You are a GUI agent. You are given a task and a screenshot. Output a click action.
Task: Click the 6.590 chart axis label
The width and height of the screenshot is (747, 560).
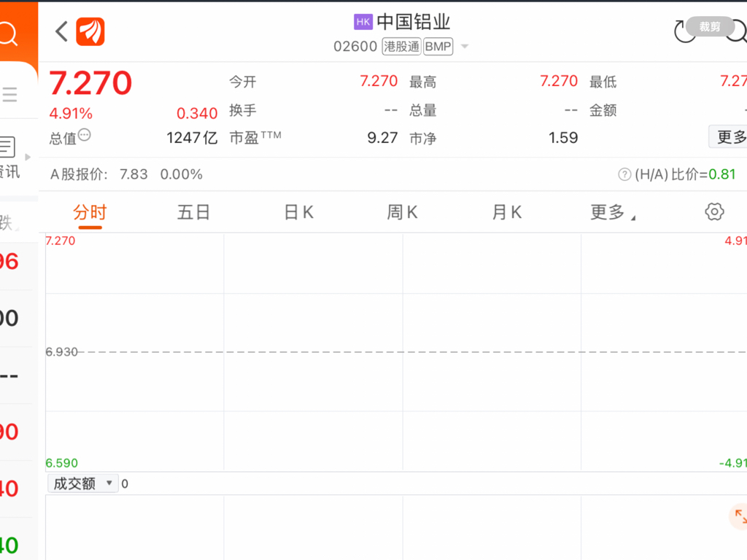tap(61, 463)
